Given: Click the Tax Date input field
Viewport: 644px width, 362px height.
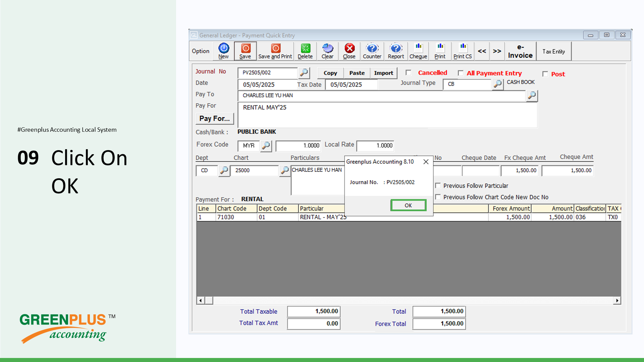Looking at the screenshot, I should 352,85.
